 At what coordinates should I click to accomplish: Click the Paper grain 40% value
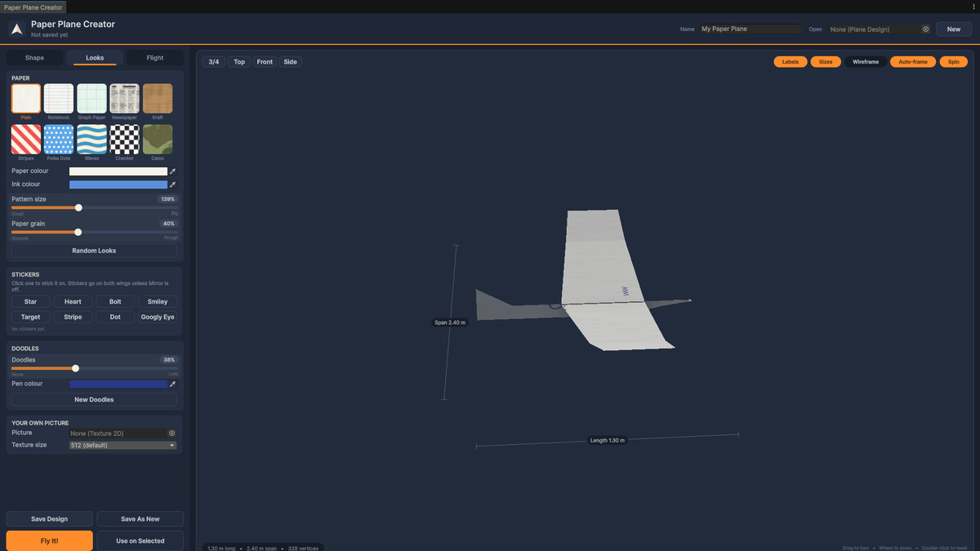point(169,224)
